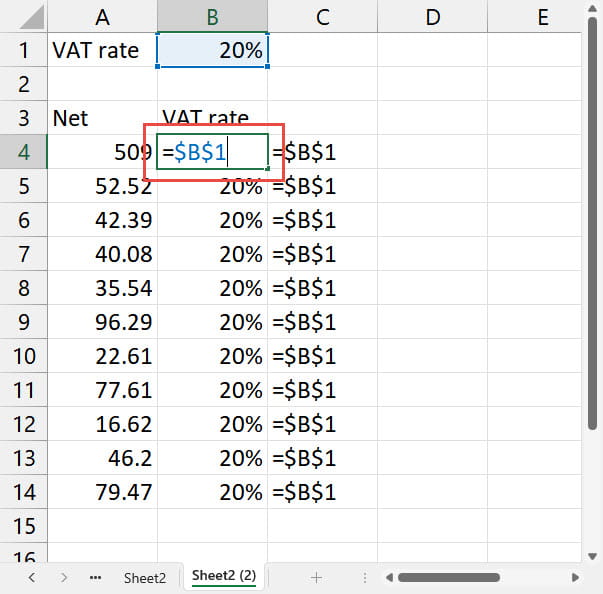Select cell A4 with value 509
This screenshot has height=594, width=603.
(x=102, y=153)
